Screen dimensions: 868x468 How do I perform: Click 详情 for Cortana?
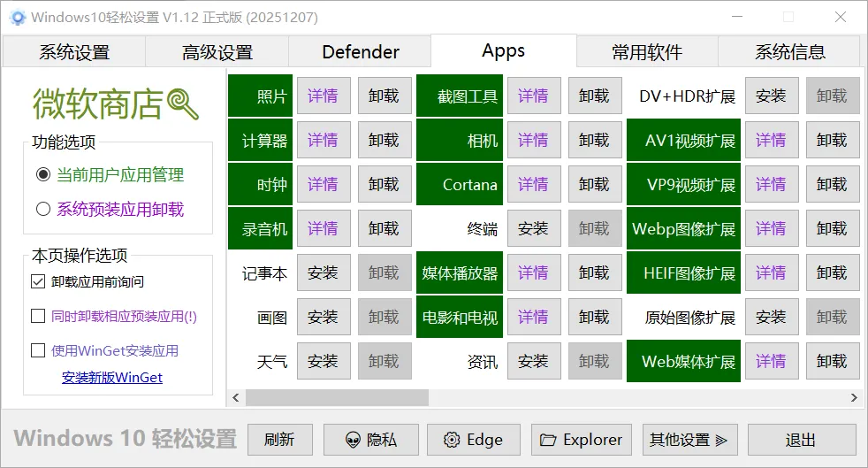click(x=534, y=184)
